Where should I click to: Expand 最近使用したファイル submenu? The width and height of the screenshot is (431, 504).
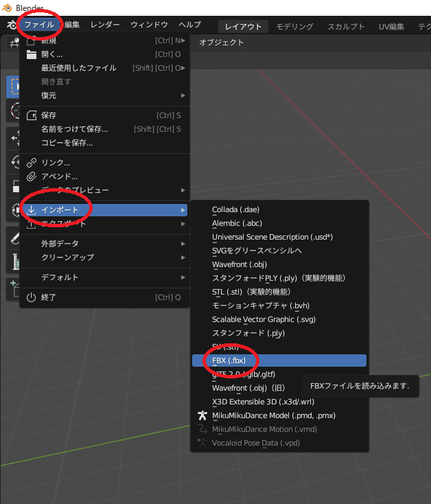[x=105, y=68]
